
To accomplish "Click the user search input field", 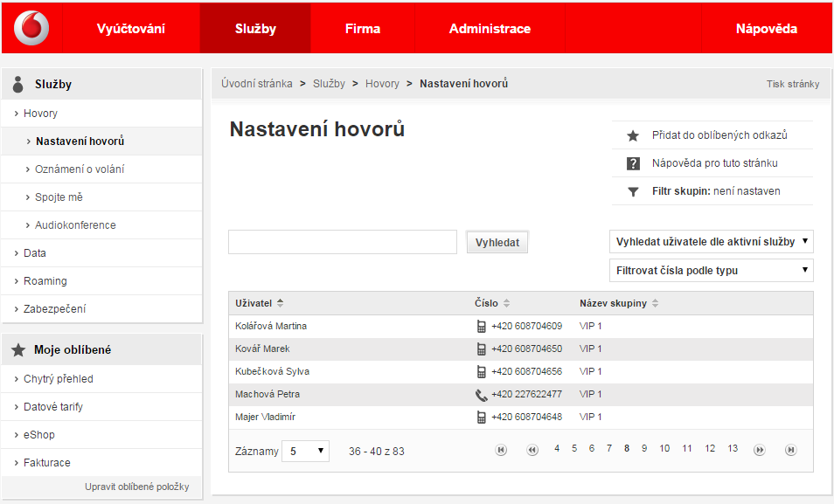I will (x=343, y=242).
